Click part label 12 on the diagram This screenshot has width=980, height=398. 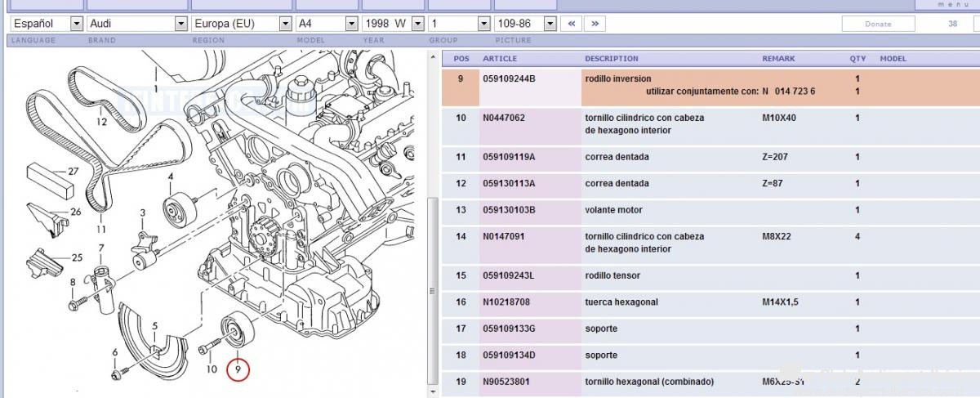tap(101, 123)
